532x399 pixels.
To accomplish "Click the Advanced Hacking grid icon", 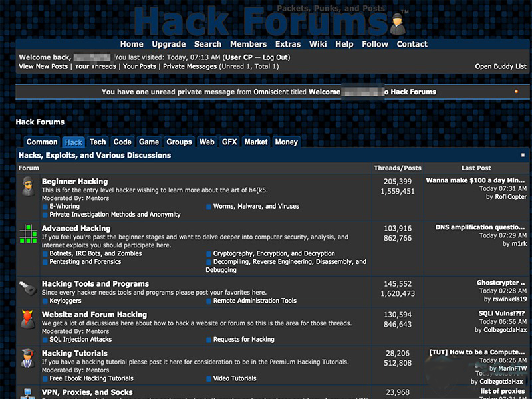I will [28, 234].
